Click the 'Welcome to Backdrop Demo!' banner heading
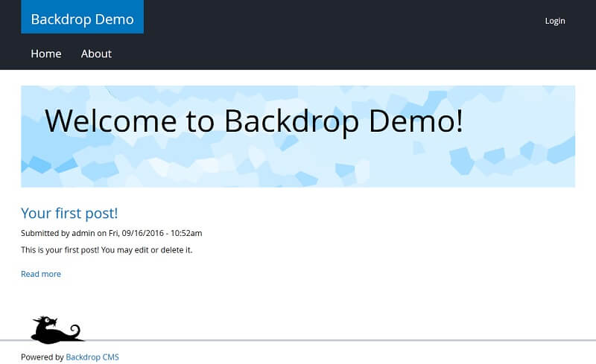 (254, 121)
